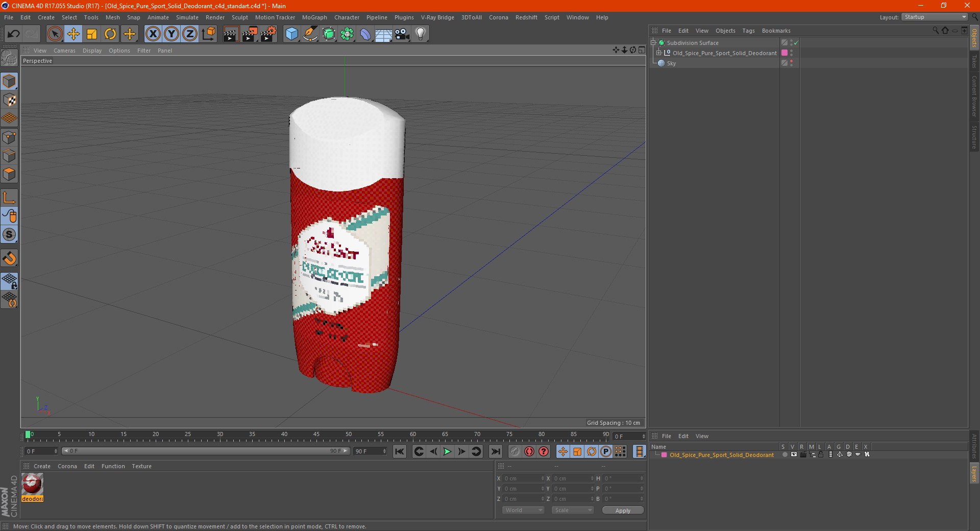Toggle Y axis lock

[x=171, y=34]
